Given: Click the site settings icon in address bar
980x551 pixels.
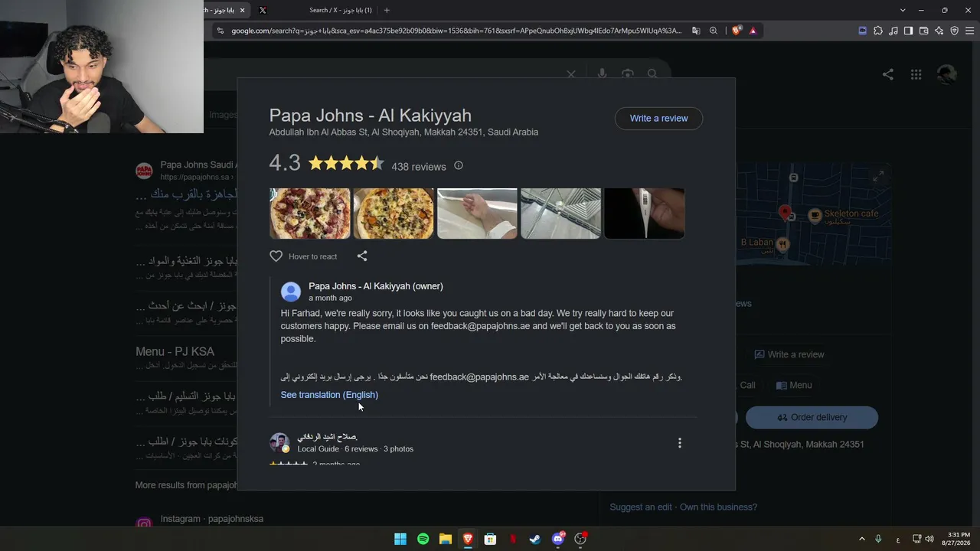Looking at the screenshot, I should [x=220, y=31].
